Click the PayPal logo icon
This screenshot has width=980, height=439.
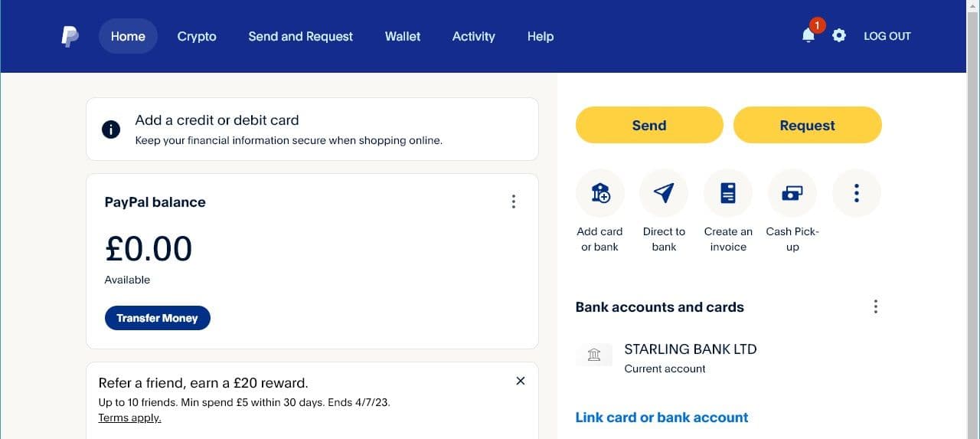click(x=70, y=36)
